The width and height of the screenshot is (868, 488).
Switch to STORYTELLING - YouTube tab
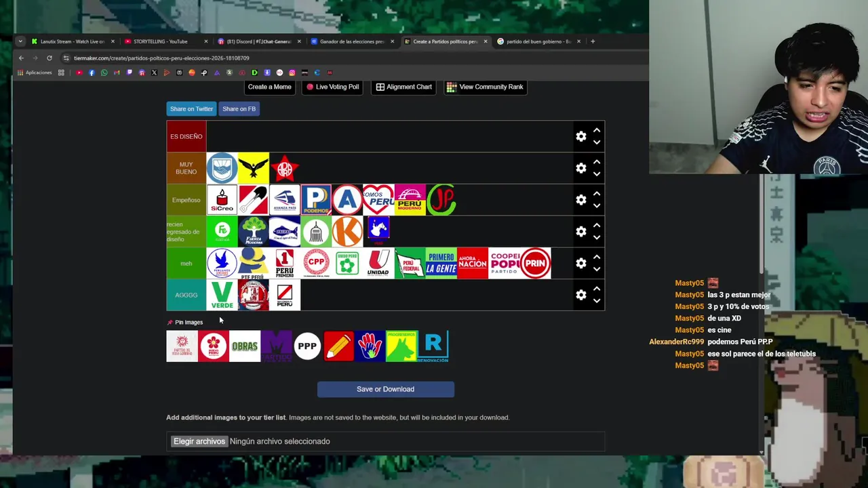[165, 41]
